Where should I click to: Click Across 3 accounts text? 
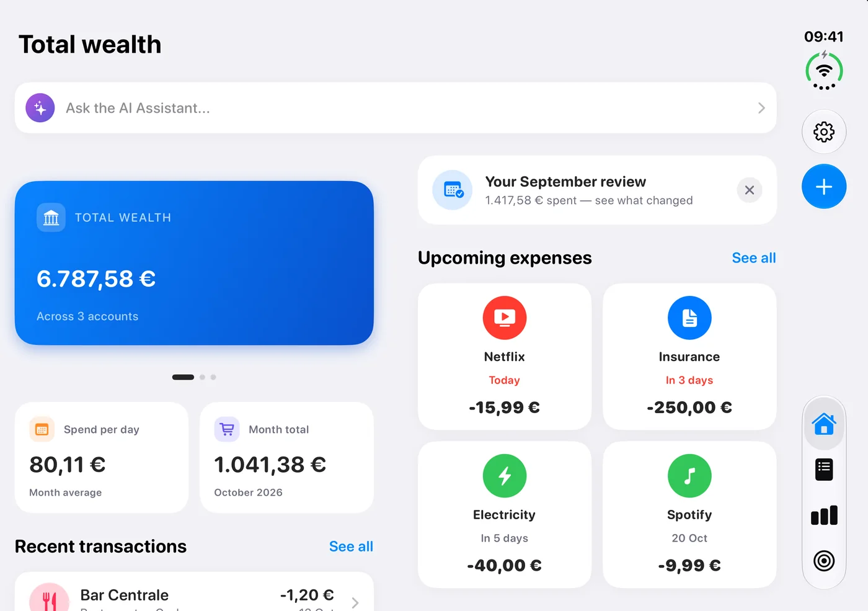(87, 316)
